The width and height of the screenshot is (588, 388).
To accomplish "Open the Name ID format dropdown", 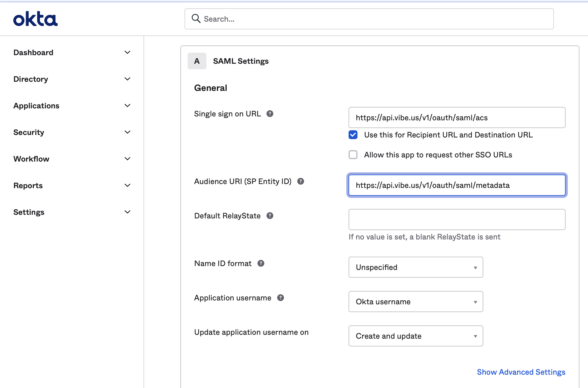I will (416, 267).
